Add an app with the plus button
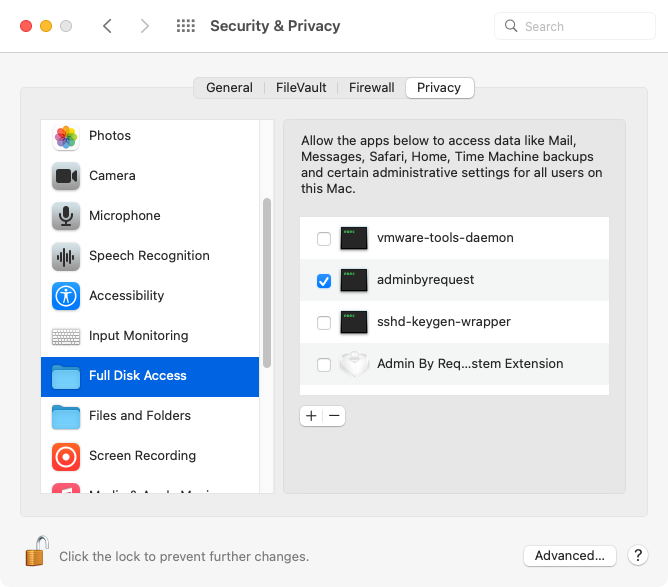Image resolution: width=668 pixels, height=587 pixels. point(311,416)
